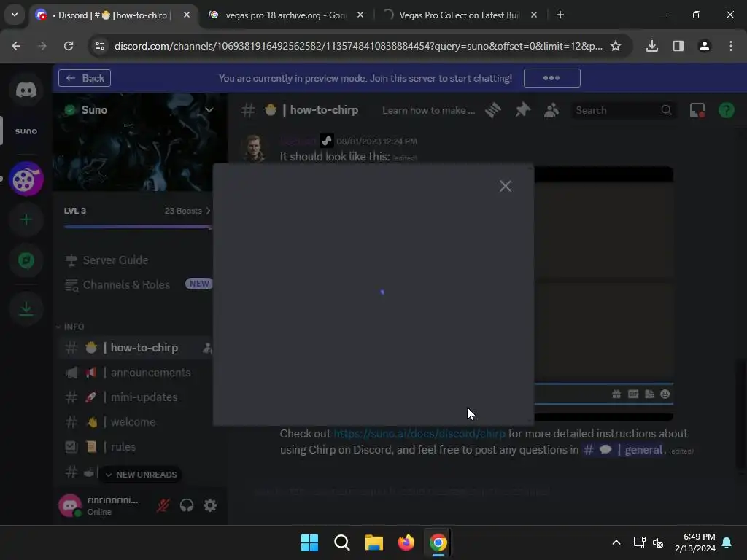The height and width of the screenshot is (560, 747).
Task: Show pinned messages icon
Action: (x=522, y=110)
